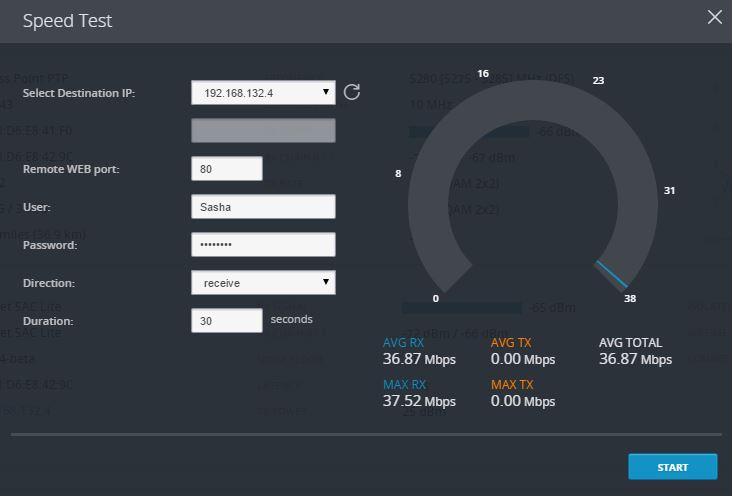Click the grayed-out field below destination IP
Viewport: 732px width, 496px height.
(263, 130)
